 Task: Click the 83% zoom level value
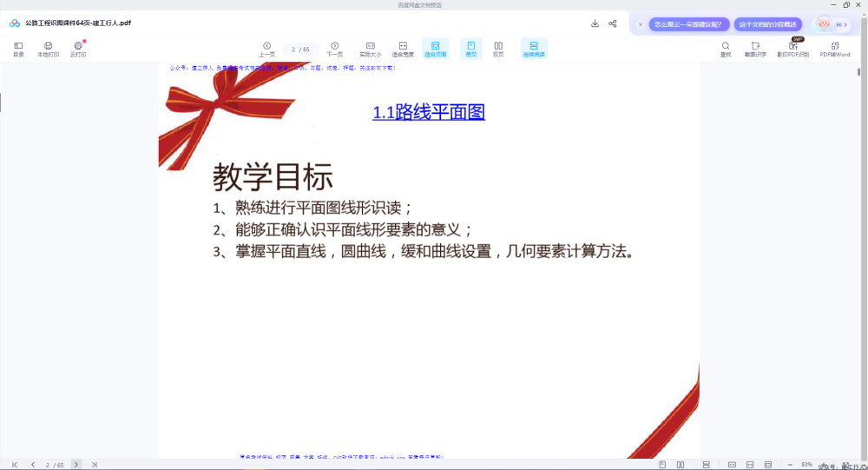(x=806, y=465)
